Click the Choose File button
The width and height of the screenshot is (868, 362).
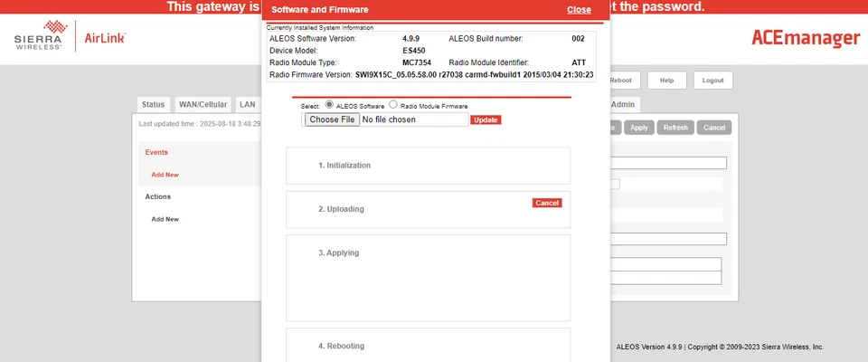pos(332,119)
